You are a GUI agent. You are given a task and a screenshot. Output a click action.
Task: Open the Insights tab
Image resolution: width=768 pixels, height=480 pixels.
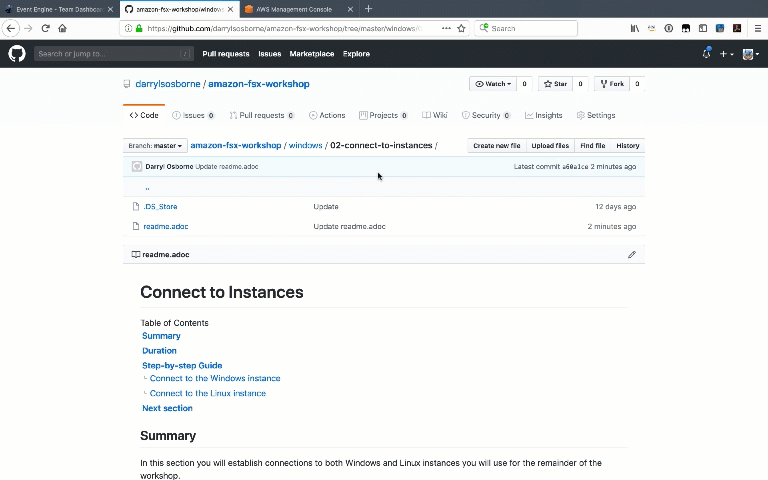(544, 115)
